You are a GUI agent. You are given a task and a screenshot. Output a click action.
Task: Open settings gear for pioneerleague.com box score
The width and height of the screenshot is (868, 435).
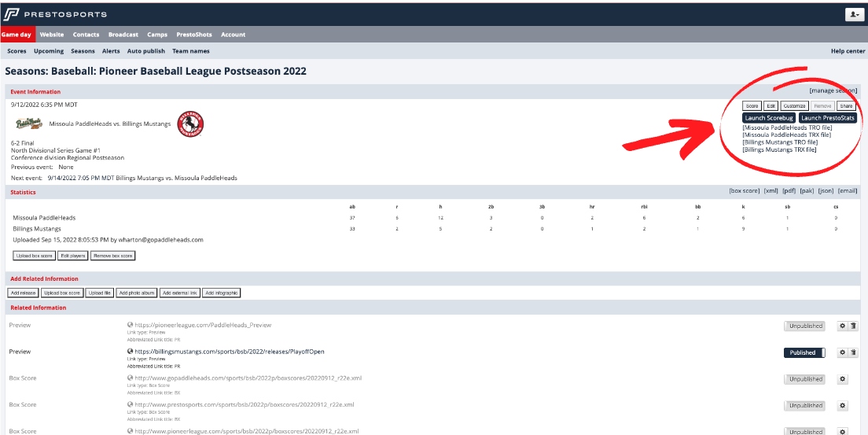(x=843, y=432)
